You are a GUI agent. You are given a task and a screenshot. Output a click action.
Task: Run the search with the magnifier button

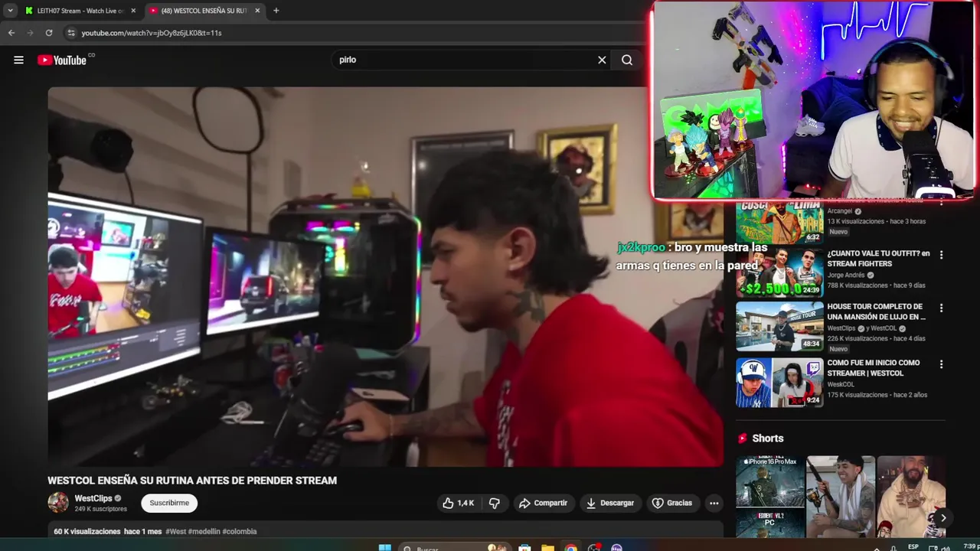click(x=627, y=60)
